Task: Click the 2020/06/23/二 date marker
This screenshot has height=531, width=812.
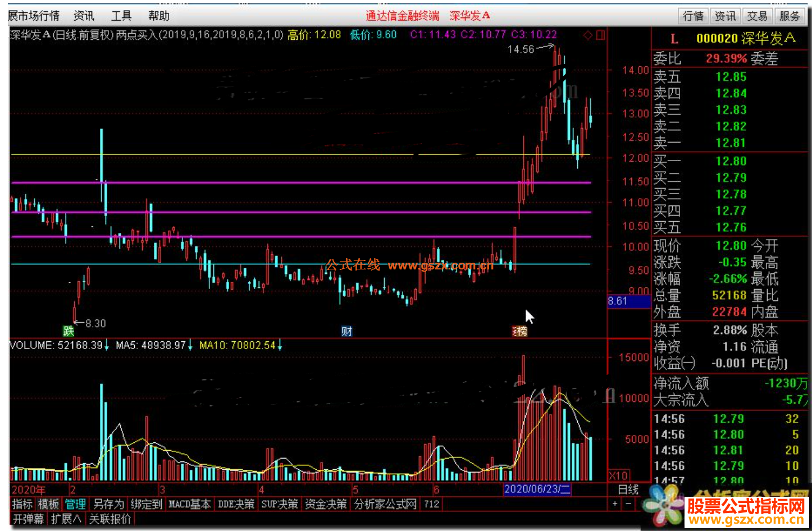Action: (x=537, y=489)
